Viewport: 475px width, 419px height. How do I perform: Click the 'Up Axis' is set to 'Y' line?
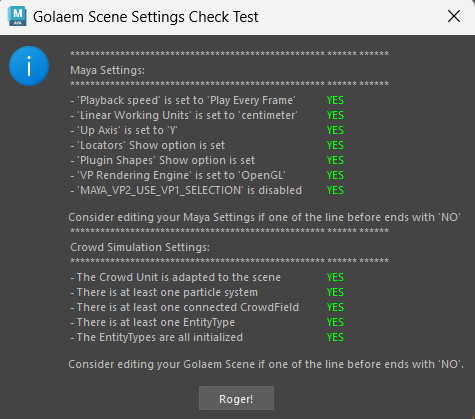[x=124, y=130]
